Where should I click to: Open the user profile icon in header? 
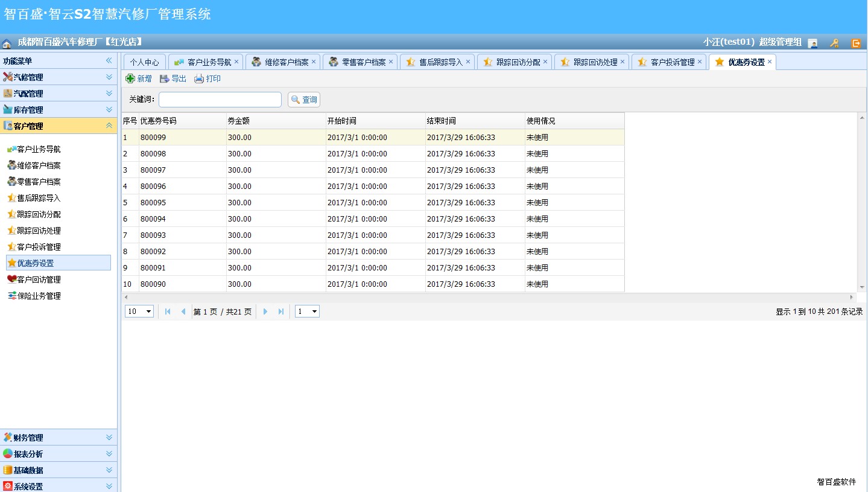click(813, 43)
